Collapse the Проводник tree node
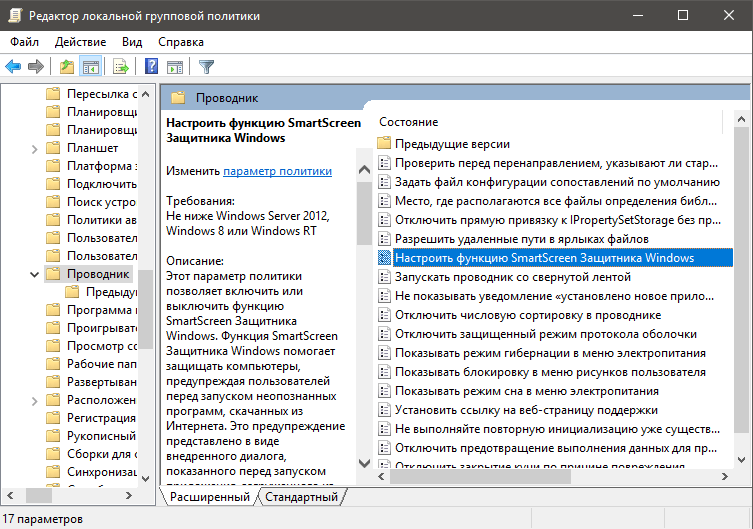The height and width of the screenshot is (529, 753). click(34, 275)
